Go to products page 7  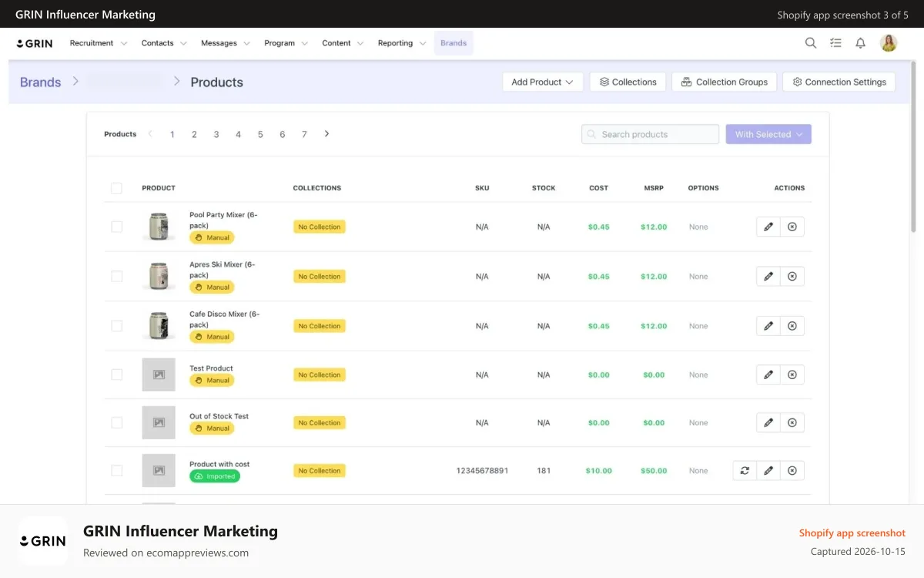pos(304,134)
